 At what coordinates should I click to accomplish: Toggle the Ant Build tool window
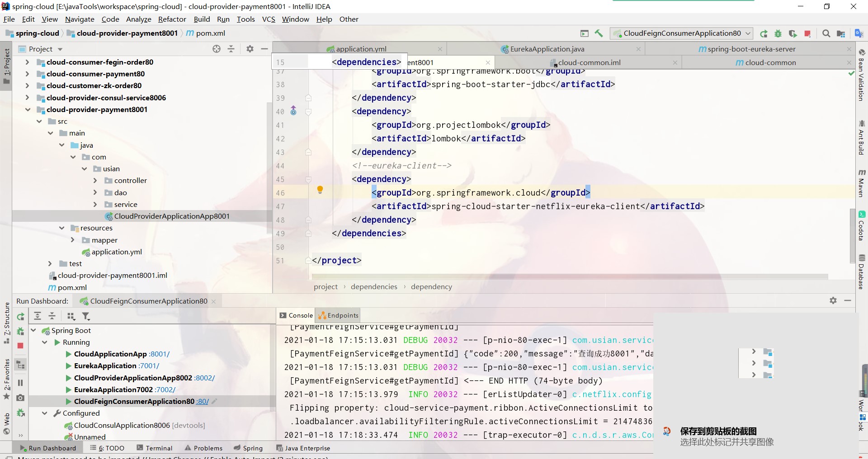pyautogui.click(x=862, y=137)
